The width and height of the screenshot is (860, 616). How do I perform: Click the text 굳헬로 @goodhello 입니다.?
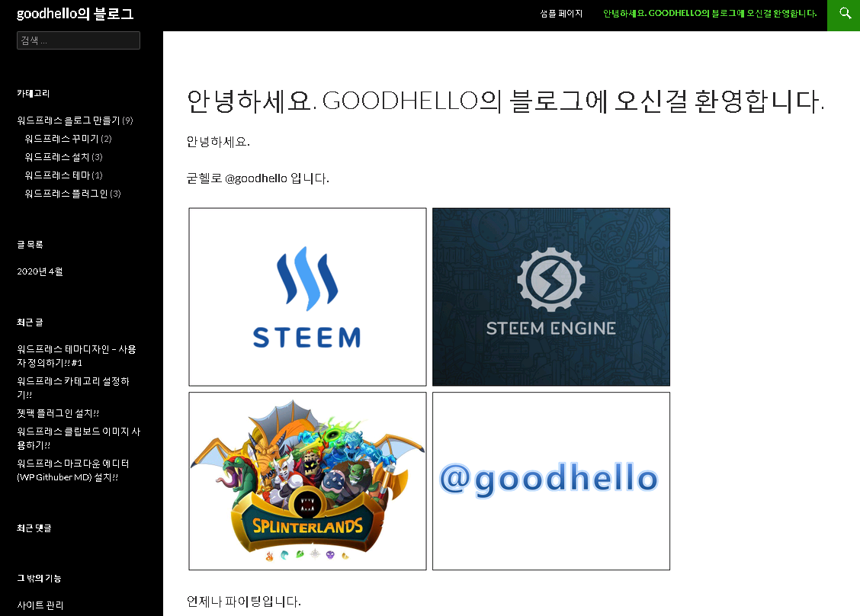(258, 178)
